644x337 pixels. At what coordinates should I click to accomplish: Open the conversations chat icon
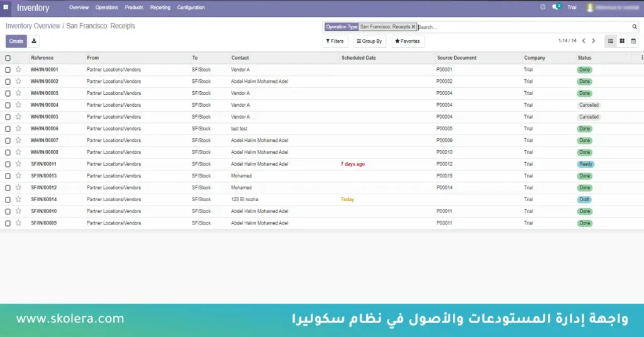coord(556,7)
